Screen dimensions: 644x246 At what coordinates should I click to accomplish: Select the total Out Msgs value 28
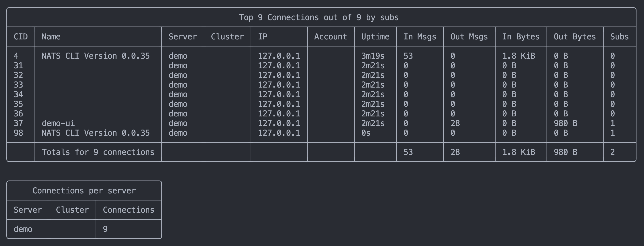click(x=455, y=152)
